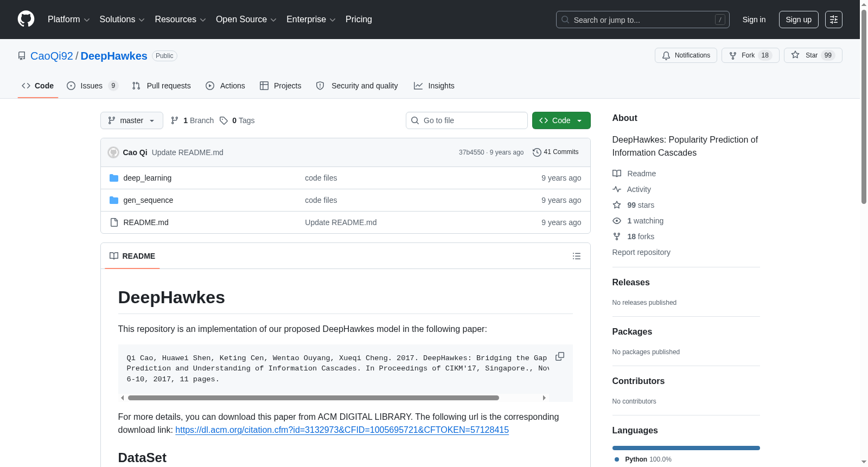Click the gen_sequence folder icon
This screenshot has height=467, width=868.
(114, 200)
